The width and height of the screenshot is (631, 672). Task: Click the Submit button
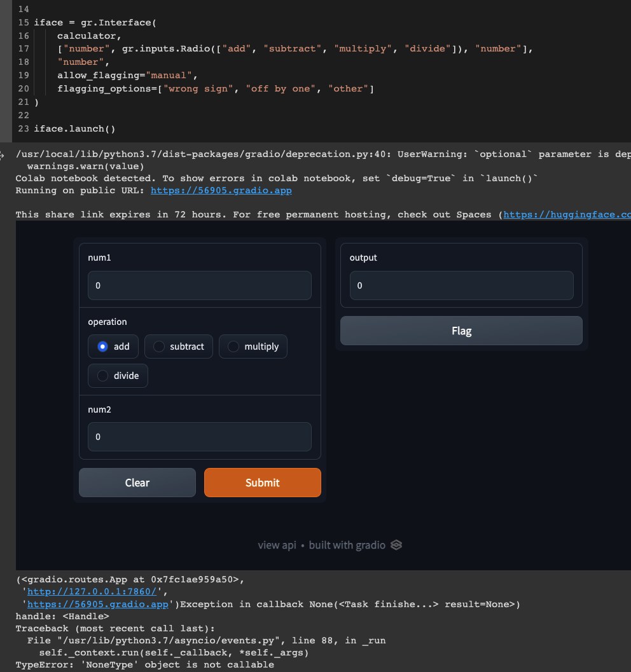[262, 482]
